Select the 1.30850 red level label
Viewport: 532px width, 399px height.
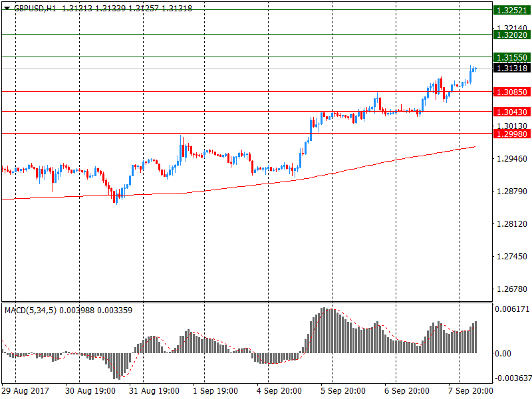511,92
